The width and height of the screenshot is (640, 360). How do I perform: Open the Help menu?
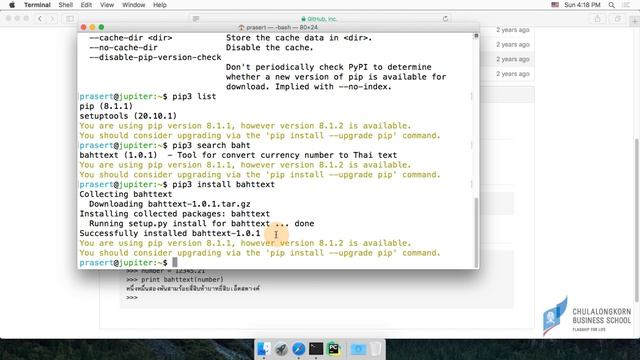pyautogui.click(x=160, y=5)
